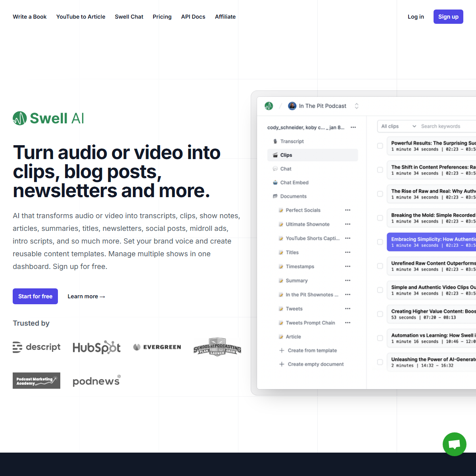The height and width of the screenshot is (476, 476).
Task: Click the Transcript microphone icon
Action: click(275, 141)
